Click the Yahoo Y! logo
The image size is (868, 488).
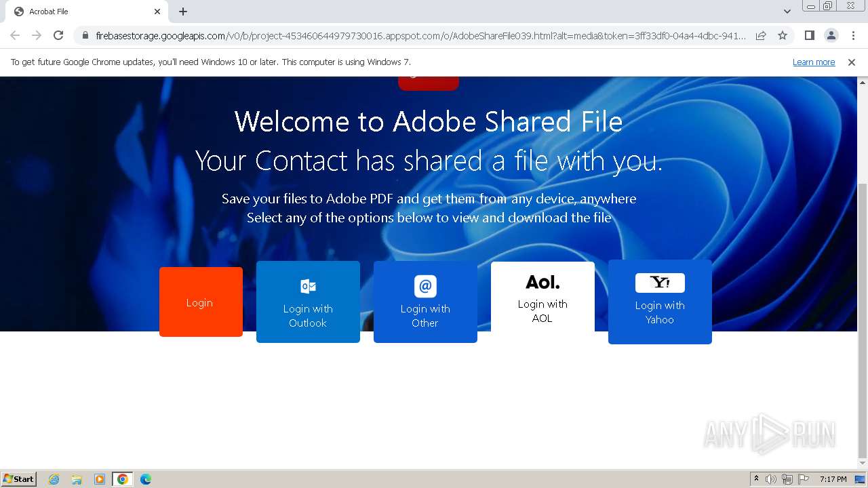pyautogui.click(x=660, y=283)
